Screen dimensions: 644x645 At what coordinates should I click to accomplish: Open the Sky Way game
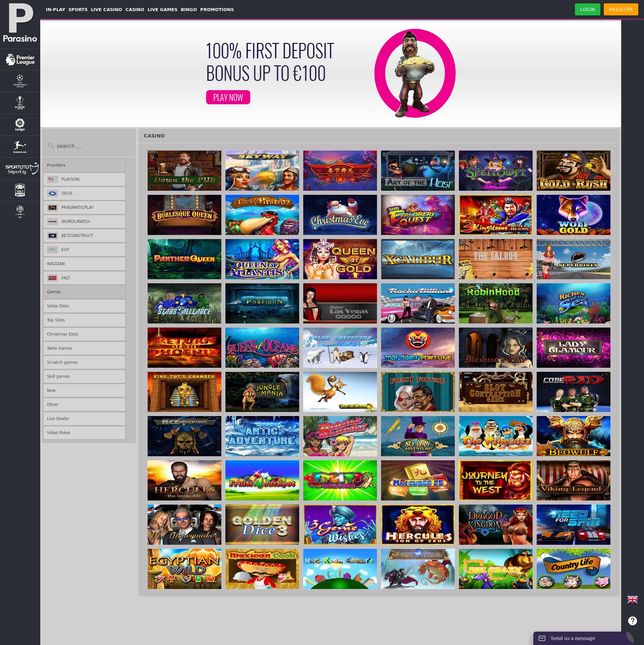262,171
